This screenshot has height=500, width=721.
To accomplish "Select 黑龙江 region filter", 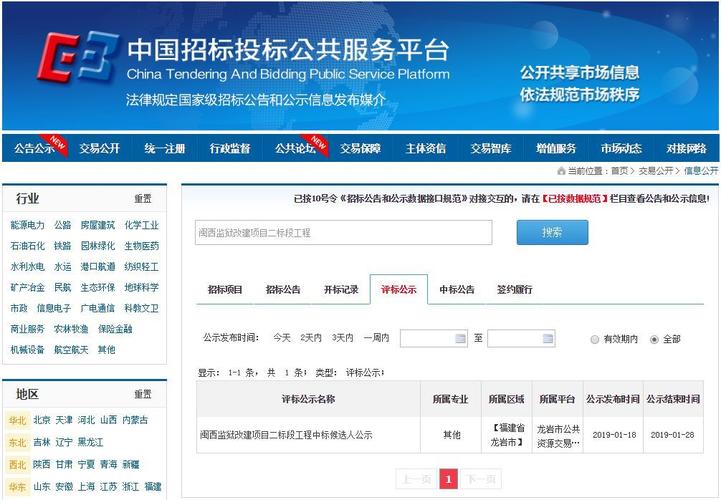I will click(x=90, y=442).
